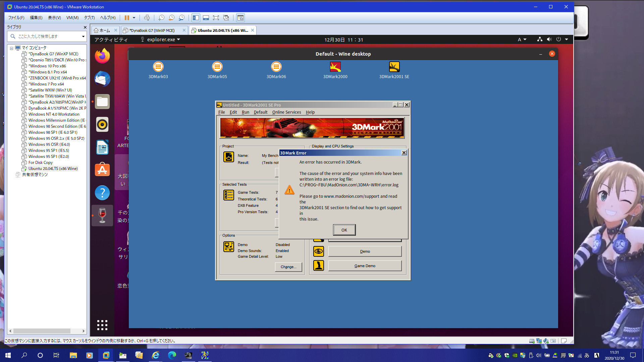Toggle VMware thumbnail bar view icon
This screenshot has width=644, height=362.
(x=206, y=18)
